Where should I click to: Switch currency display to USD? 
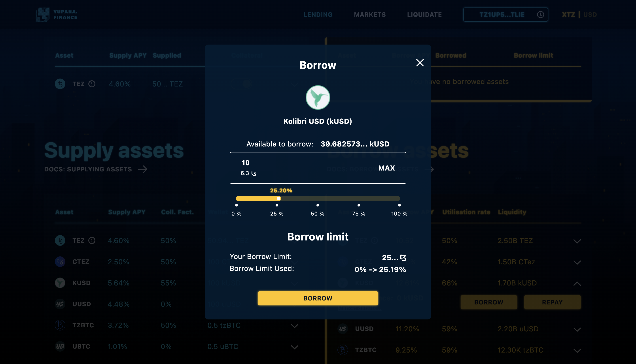(x=590, y=15)
